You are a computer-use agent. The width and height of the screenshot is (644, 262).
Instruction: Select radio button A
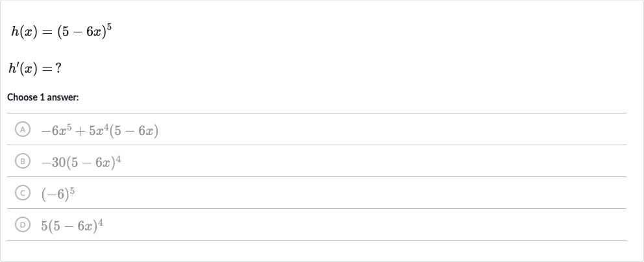point(23,129)
